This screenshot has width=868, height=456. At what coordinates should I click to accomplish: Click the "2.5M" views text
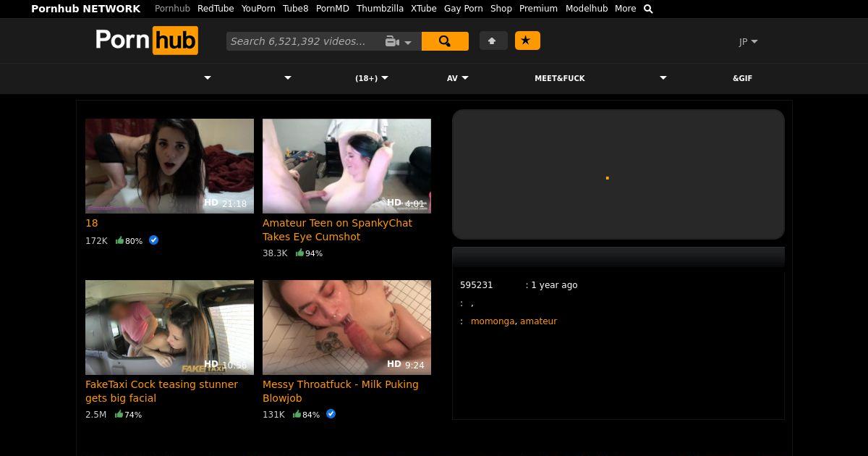coord(96,415)
